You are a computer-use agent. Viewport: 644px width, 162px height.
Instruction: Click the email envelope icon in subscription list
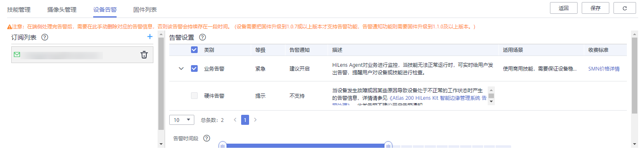(x=17, y=55)
